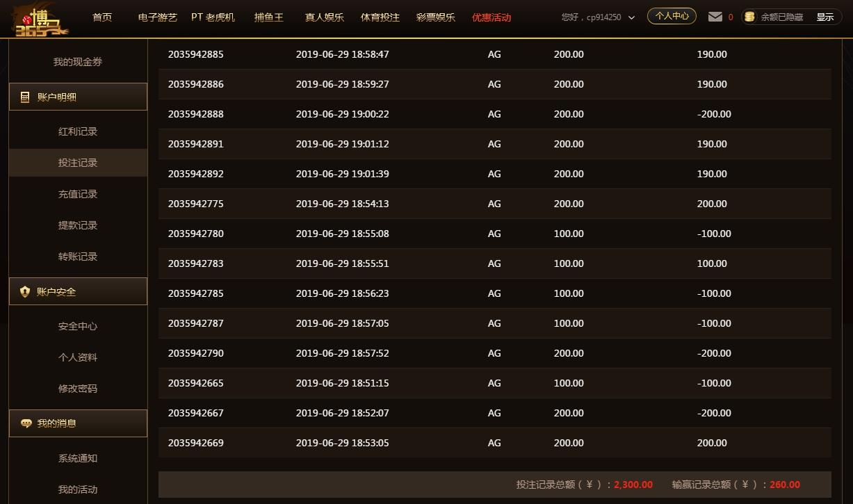Click the shield icon beside 账户安全
Viewport: 853px width, 504px height.
(25, 291)
